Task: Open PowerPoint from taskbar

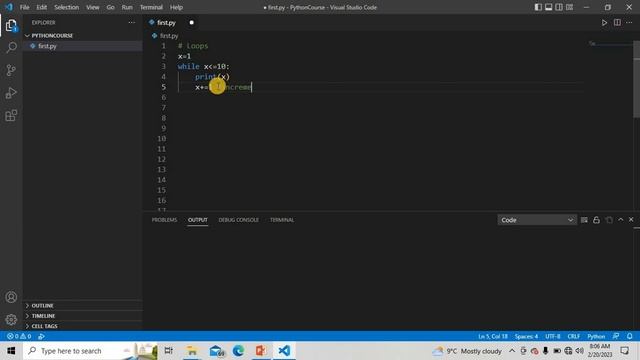Action: 261,351
